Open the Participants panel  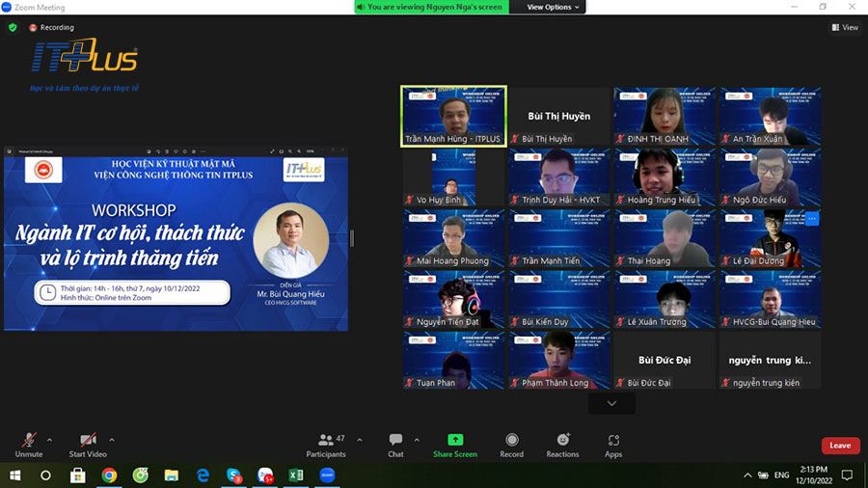coord(326,442)
